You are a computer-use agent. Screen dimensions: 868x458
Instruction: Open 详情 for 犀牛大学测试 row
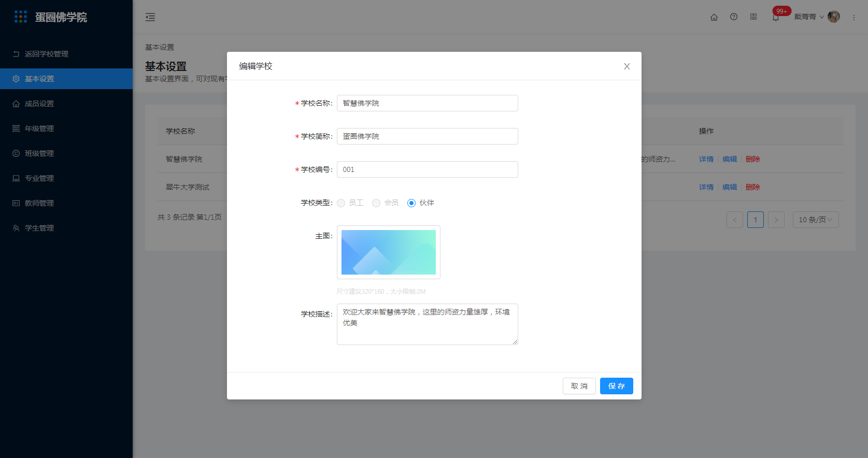[706, 187]
